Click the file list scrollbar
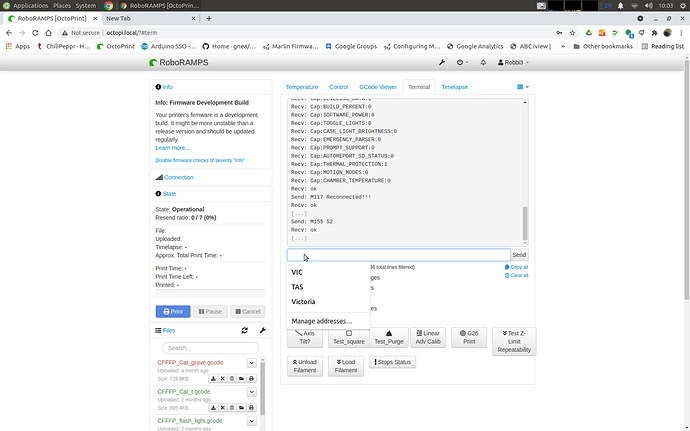Viewport: 690px width, 431px height. tap(263, 387)
